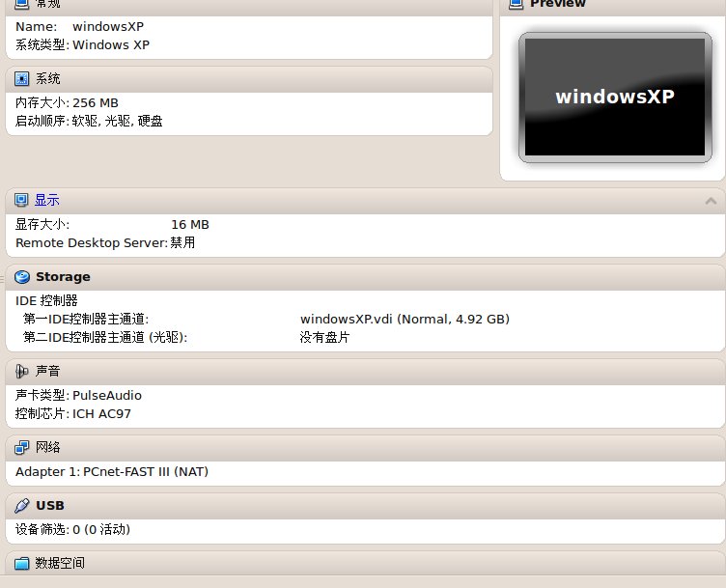The height and width of the screenshot is (588, 726).
Task: Select the PulseAudio sound driver value
Action: pos(107,396)
